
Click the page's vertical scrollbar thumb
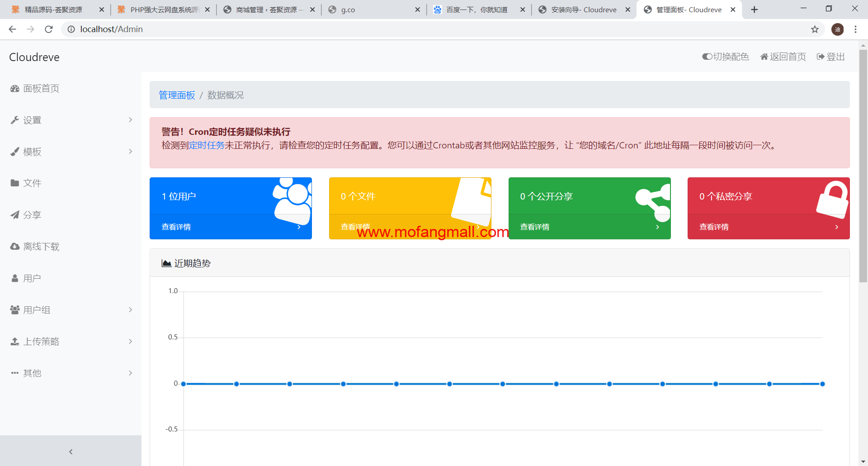point(863,166)
